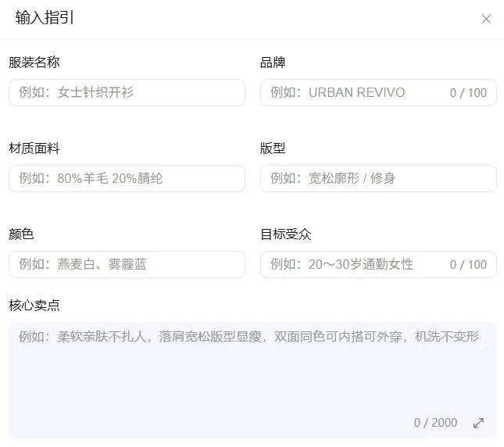Click the 颜色 label
Image resolution: width=504 pixels, height=447 pixels.
coord(21,234)
